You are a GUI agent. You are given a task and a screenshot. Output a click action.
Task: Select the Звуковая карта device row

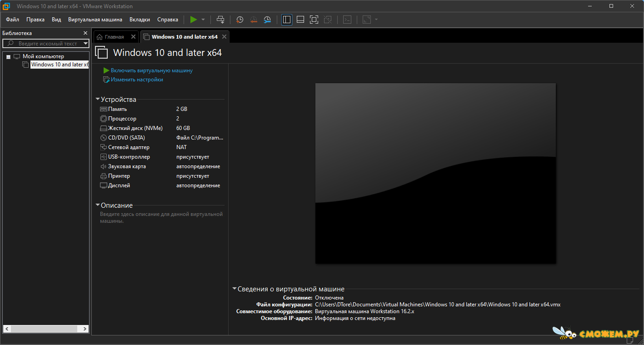click(161, 166)
